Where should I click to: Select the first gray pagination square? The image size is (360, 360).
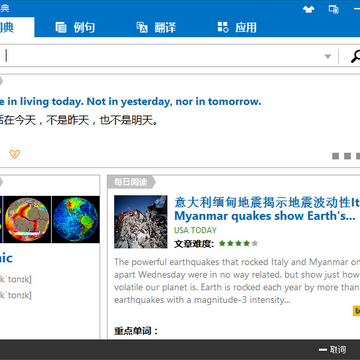click(x=336, y=156)
